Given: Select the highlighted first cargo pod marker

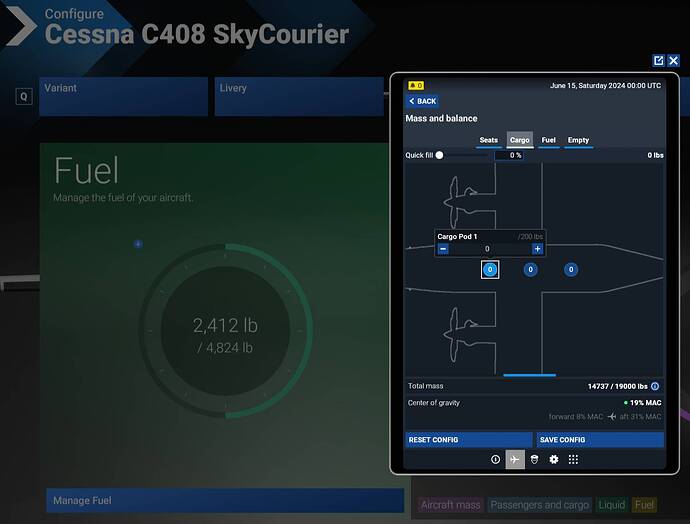Looking at the screenshot, I should (490, 270).
